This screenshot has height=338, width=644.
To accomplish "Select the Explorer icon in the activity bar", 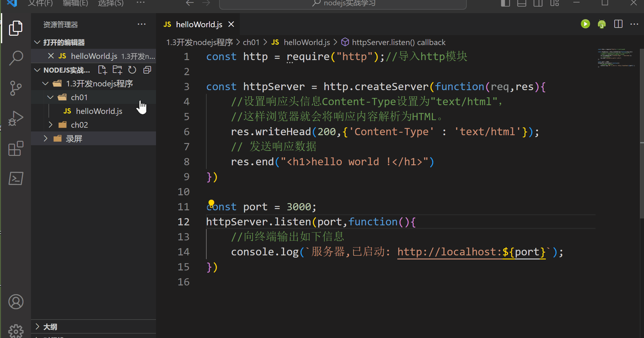I will (x=16, y=28).
